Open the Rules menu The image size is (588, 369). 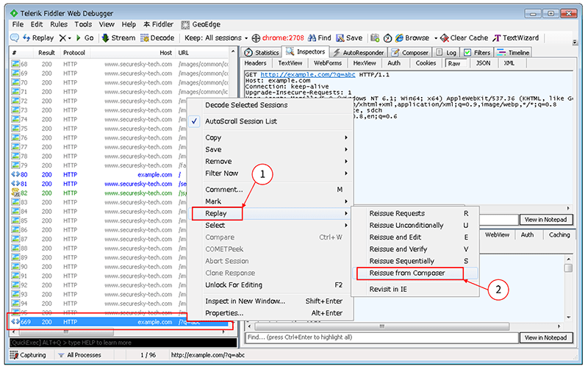(x=59, y=24)
